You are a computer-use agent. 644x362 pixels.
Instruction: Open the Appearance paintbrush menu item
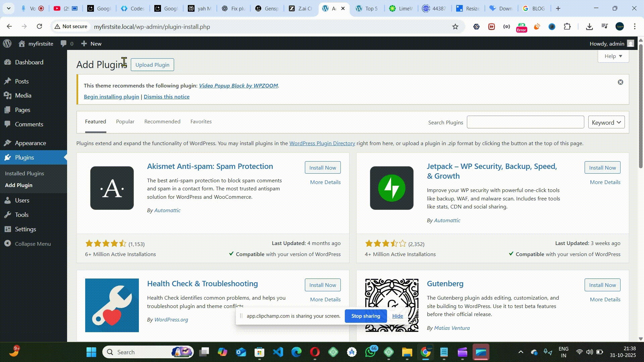7,143
